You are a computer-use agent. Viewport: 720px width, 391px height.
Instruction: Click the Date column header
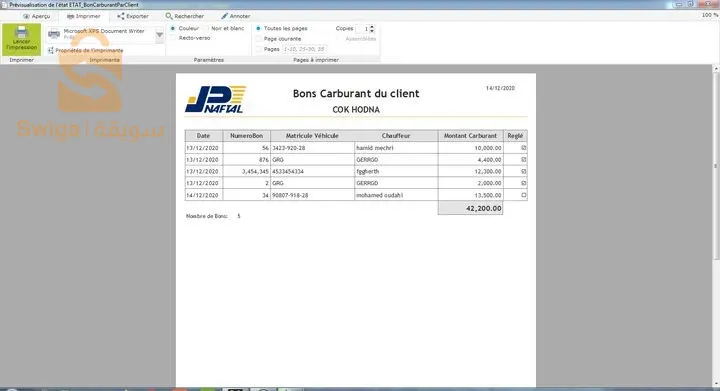(203, 136)
